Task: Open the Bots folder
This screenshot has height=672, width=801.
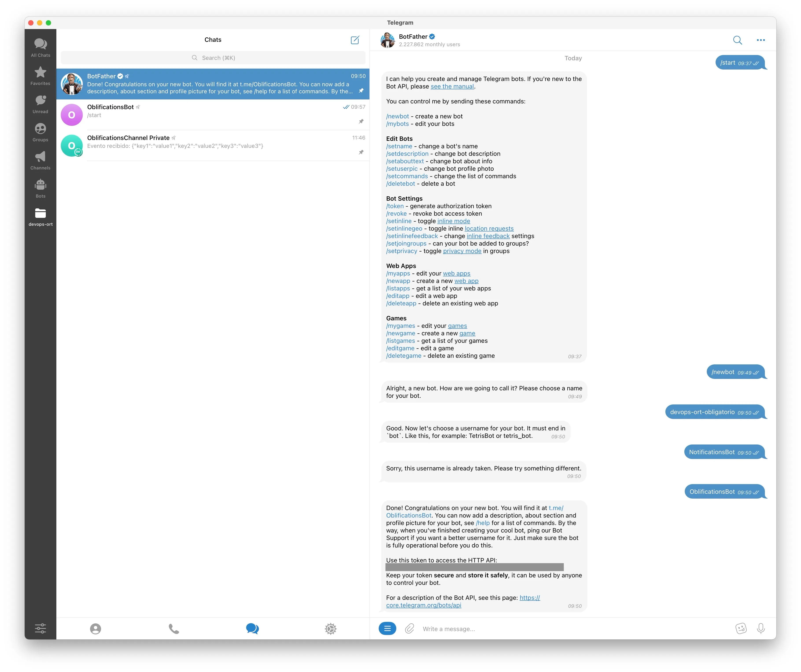Action: point(41,189)
